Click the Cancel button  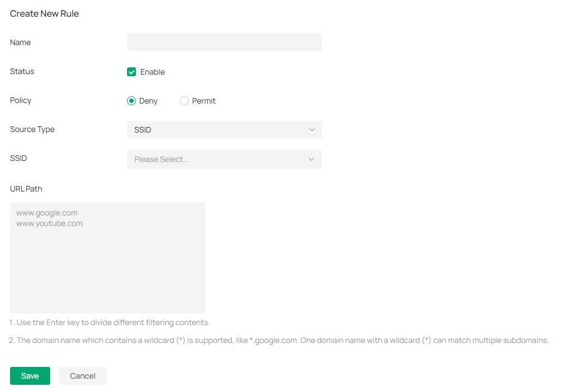pyautogui.click(x=82, y=376)
